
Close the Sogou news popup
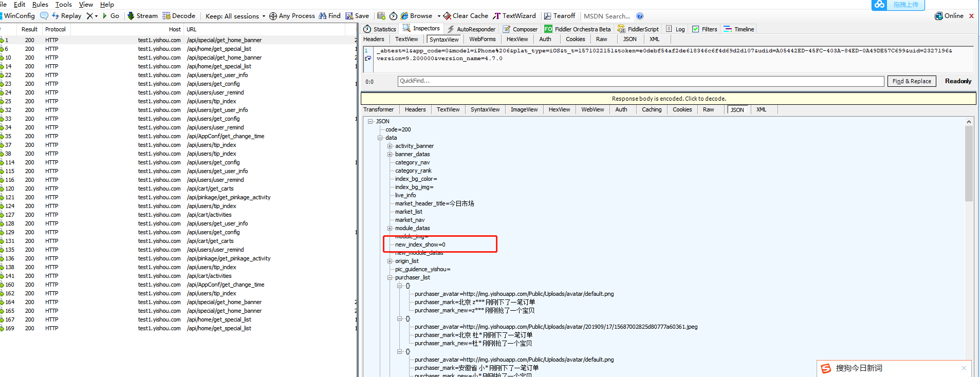pos(964,368)
